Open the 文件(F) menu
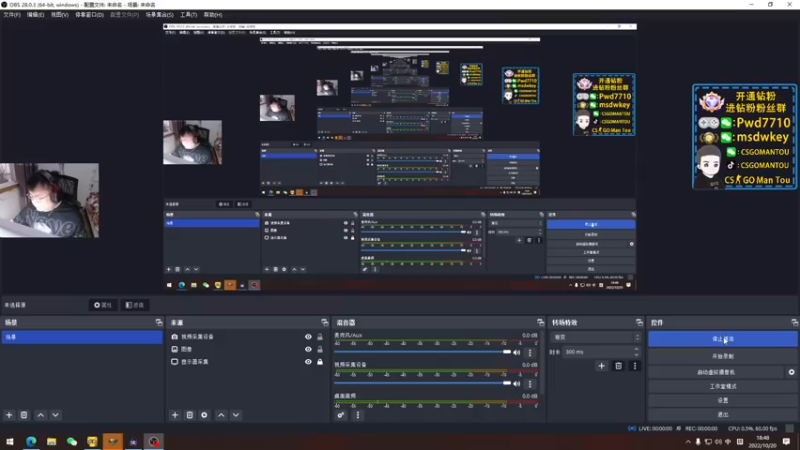The width and height of the screenshot is (800, 450). [12, 15]
